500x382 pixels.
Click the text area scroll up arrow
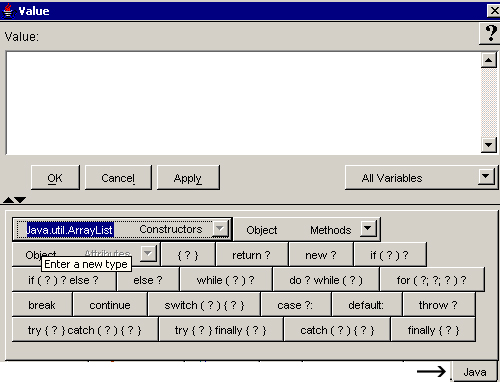point(489,60)
